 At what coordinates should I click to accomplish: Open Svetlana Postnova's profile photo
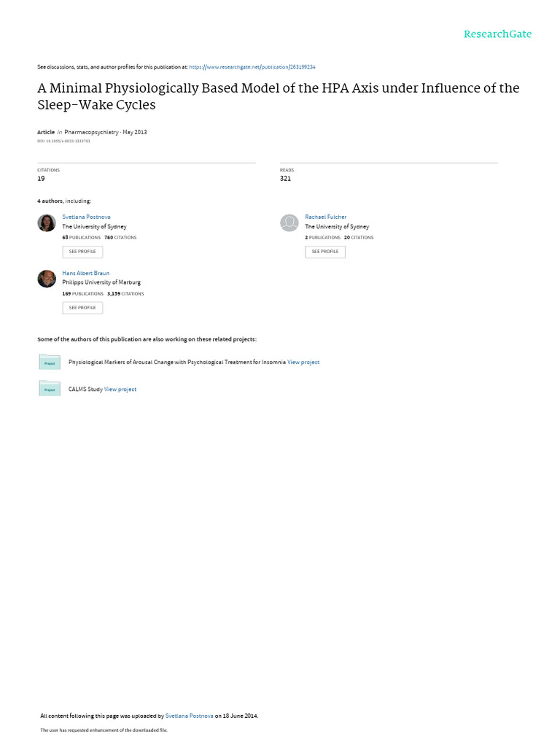coord(47,222)
